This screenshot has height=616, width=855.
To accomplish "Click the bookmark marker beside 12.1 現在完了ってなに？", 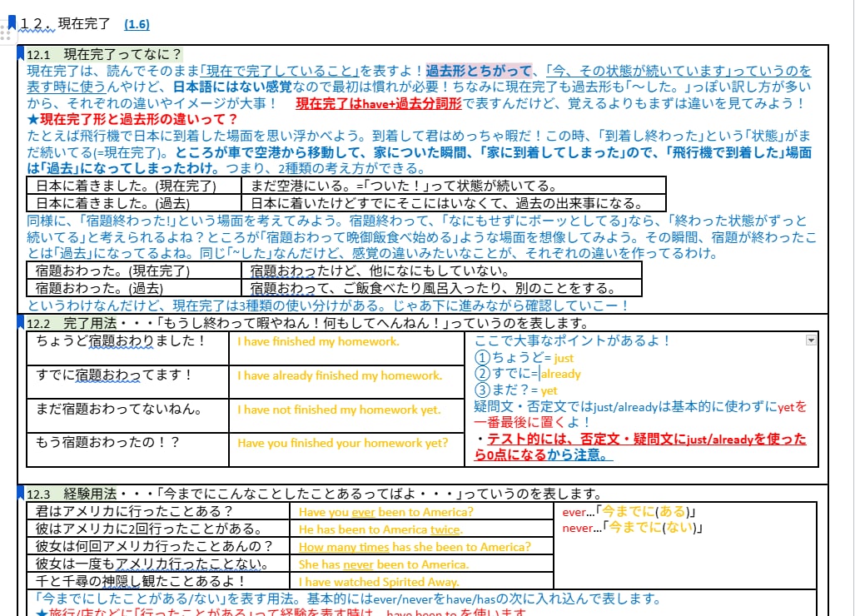I will 21,53.
